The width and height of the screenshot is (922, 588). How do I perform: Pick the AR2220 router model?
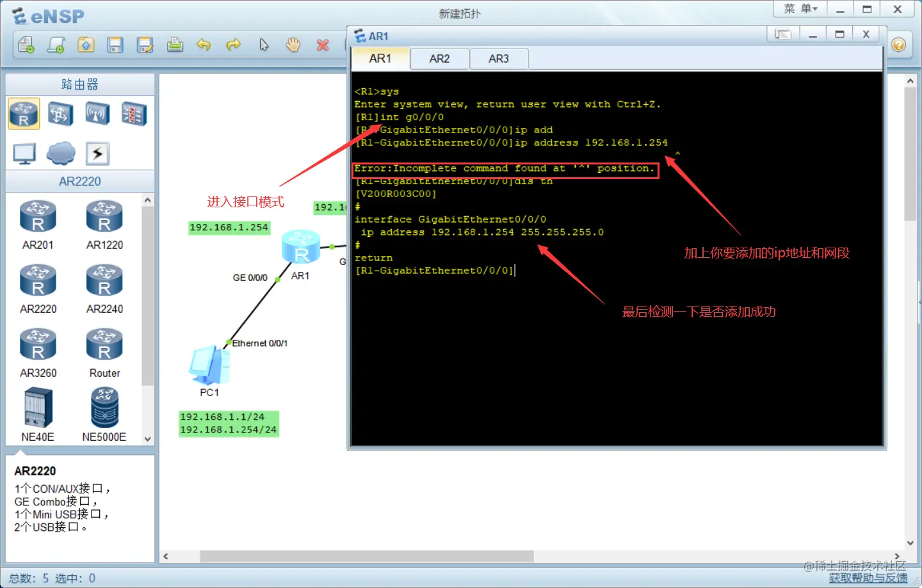38,289
